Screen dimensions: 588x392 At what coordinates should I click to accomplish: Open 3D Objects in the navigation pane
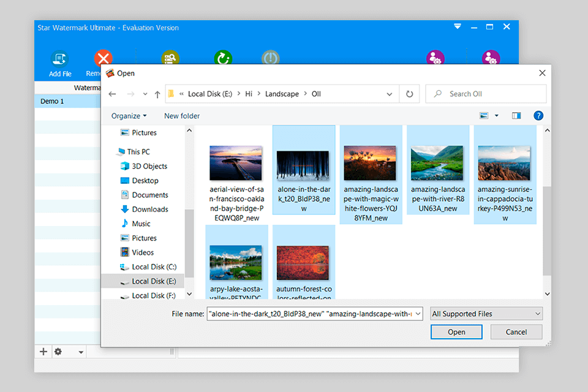click(149, 166)
